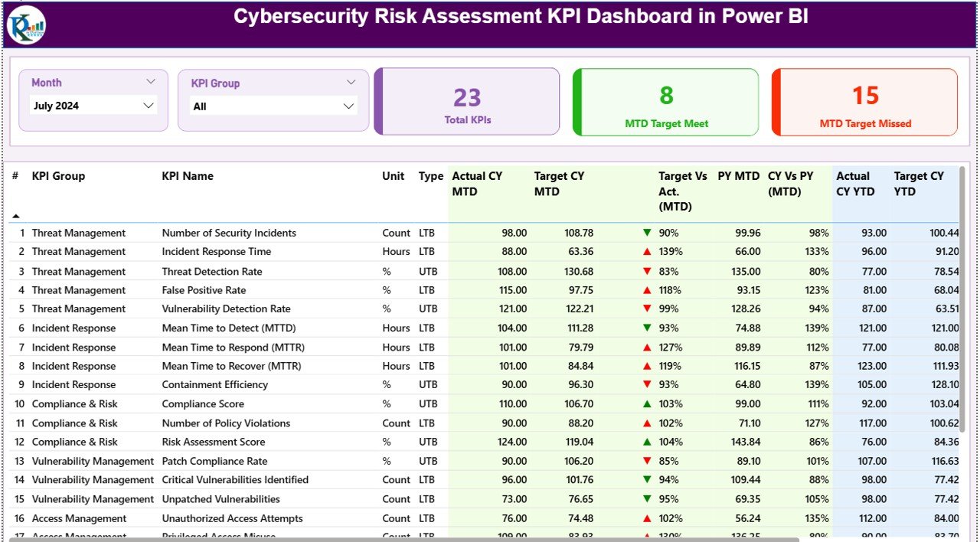Image resolution: width=980 pixels, height=542 pixels.
Task: Sort the table by the Actual CY MTD header
Action: (477, 184)
